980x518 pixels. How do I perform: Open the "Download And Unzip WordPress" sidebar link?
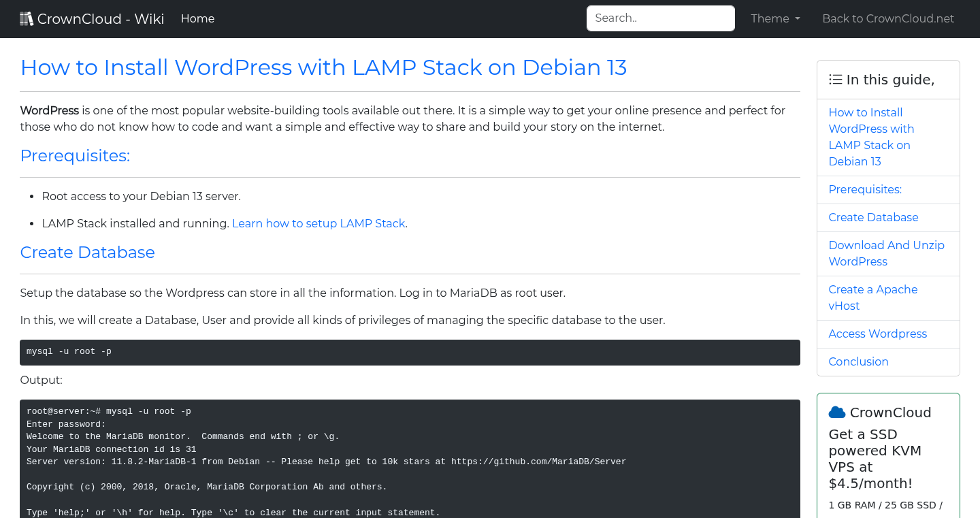click(x=886, y=253)
